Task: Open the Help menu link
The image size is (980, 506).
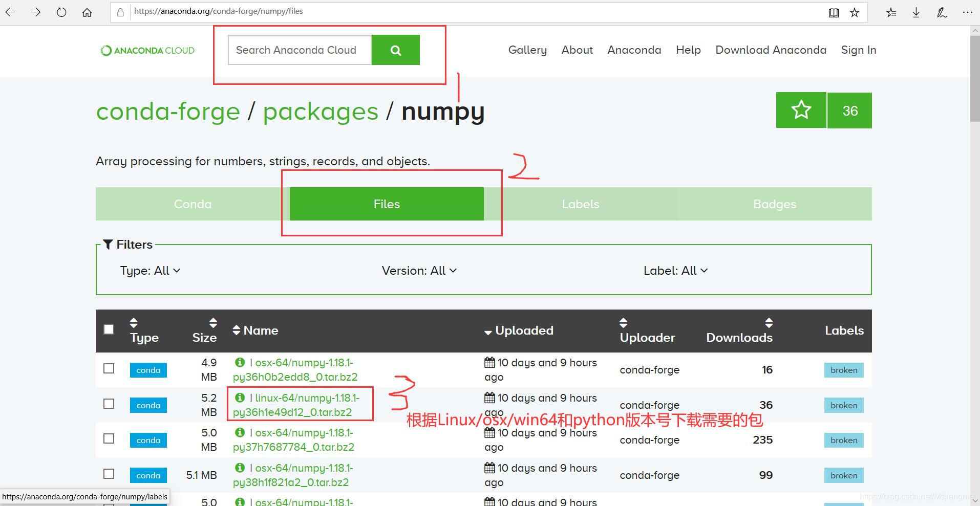Action: [688, 50]
